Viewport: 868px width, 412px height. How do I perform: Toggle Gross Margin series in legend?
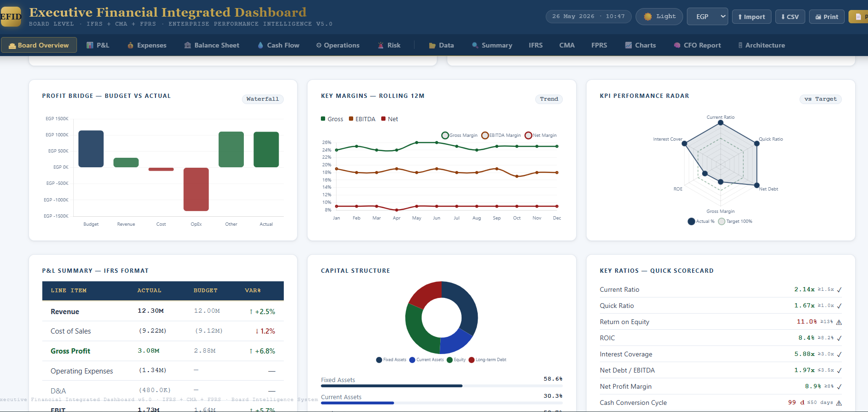click(460, 135)
